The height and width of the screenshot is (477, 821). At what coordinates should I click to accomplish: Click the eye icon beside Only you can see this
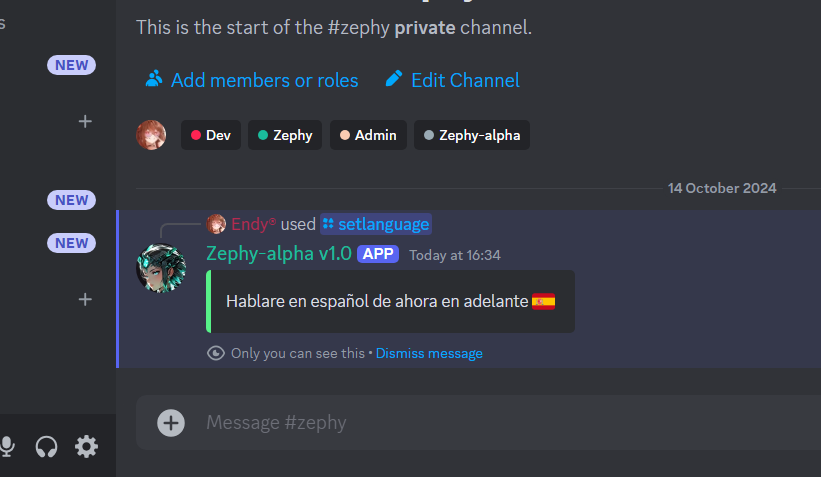(x=216, y=353)
